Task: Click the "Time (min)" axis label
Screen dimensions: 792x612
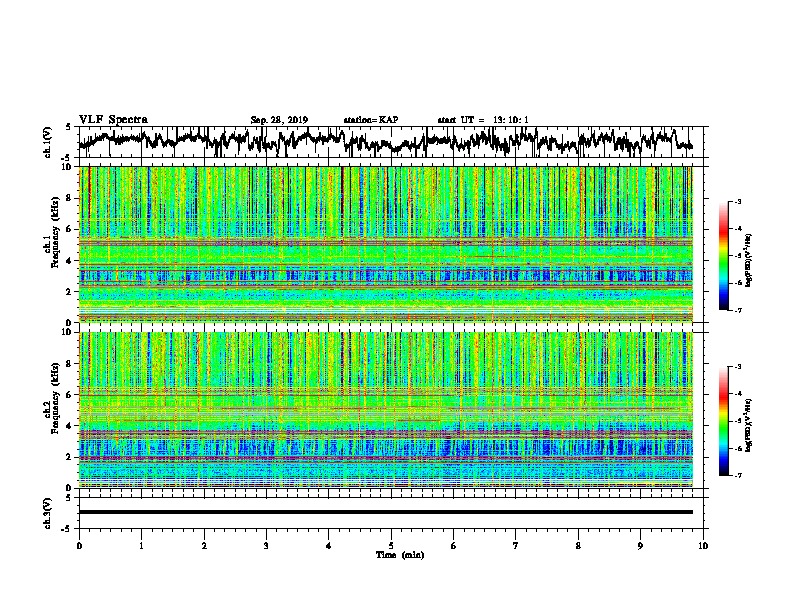Action: click(400, 555)
